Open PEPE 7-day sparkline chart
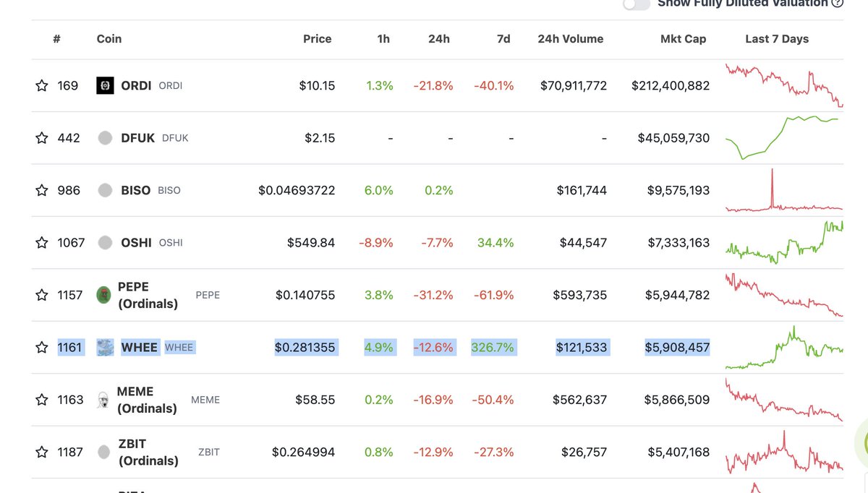Screen dimensions: 868x493 point(784,295)
